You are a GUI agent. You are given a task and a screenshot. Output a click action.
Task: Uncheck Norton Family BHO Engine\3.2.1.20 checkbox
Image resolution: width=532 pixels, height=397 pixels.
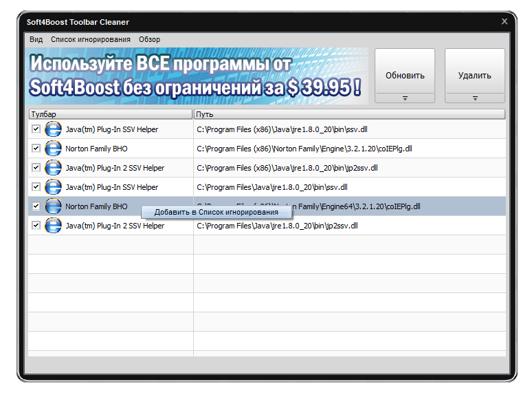[x=36, y=149]
